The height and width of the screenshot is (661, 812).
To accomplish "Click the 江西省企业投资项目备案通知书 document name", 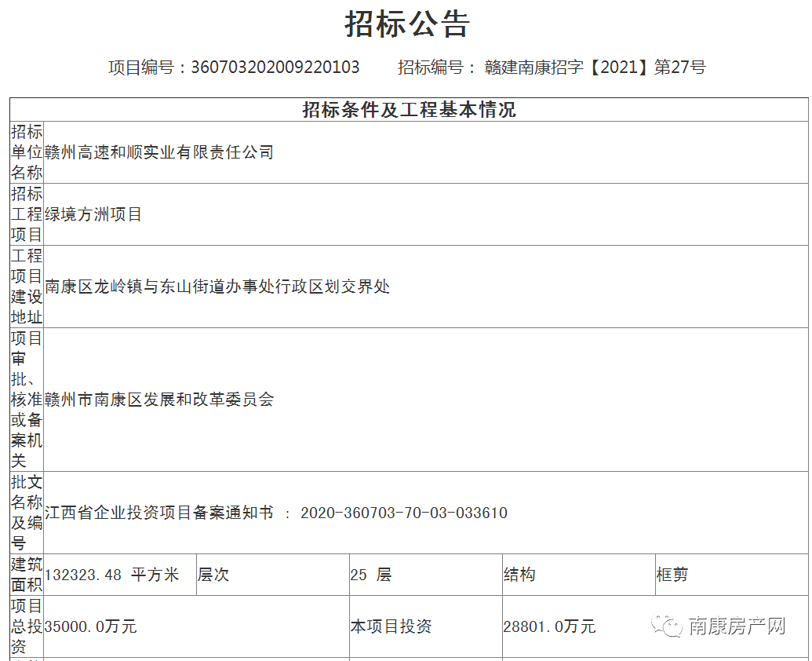I will [159, 513].
